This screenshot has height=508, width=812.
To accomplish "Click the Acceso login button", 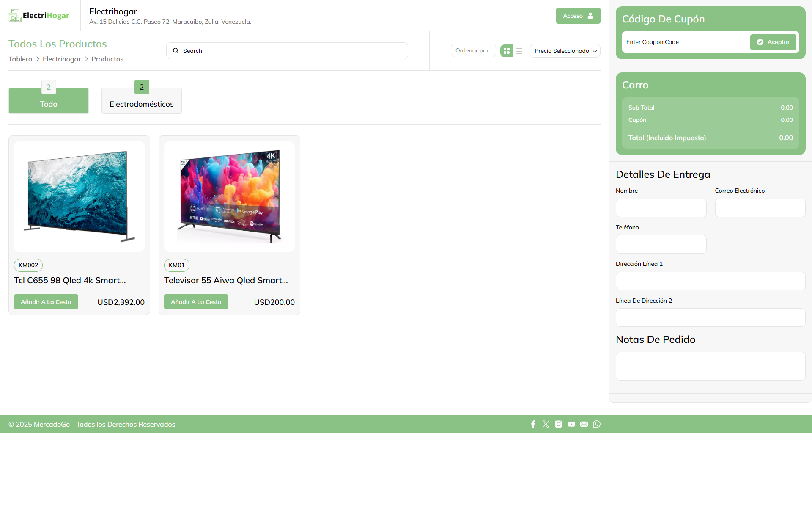I will tap(578, 16).
